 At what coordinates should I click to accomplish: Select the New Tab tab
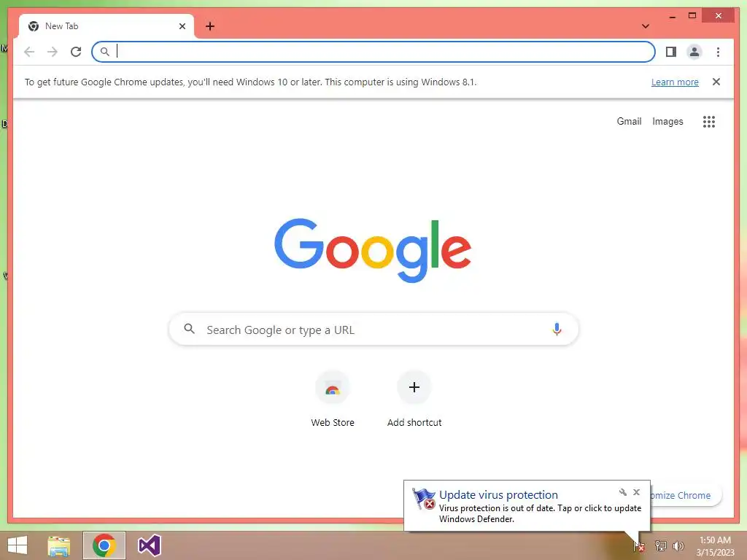pyautogui.click(x=107, y=26)
